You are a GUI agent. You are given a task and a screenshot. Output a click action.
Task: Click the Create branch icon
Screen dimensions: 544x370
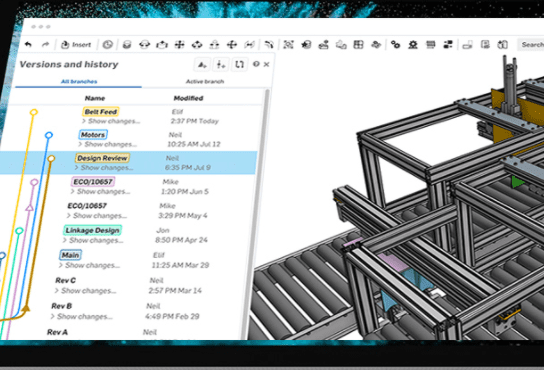tap(221, 64)
